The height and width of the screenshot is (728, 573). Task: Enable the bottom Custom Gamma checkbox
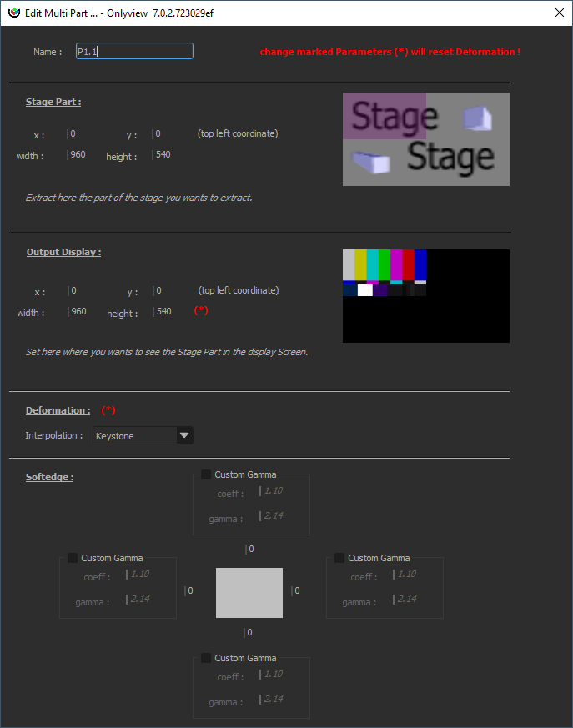[x=206, y=658]
